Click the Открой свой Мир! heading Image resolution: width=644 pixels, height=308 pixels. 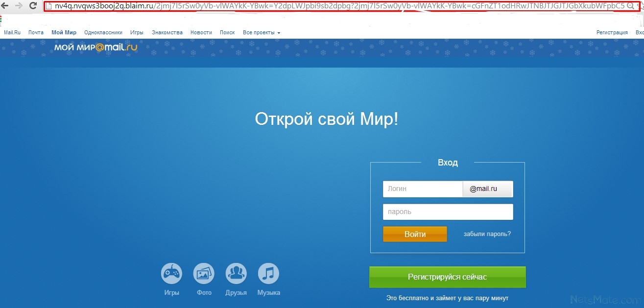[327, 119]
